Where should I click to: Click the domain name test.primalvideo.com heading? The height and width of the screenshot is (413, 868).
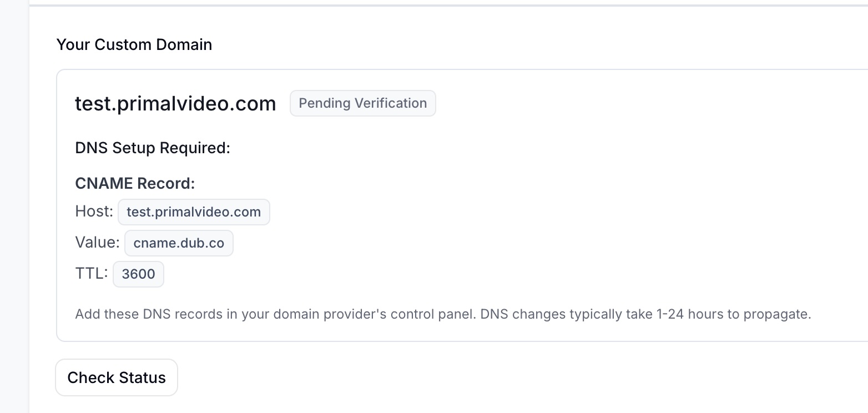click(x=175, y=103)
